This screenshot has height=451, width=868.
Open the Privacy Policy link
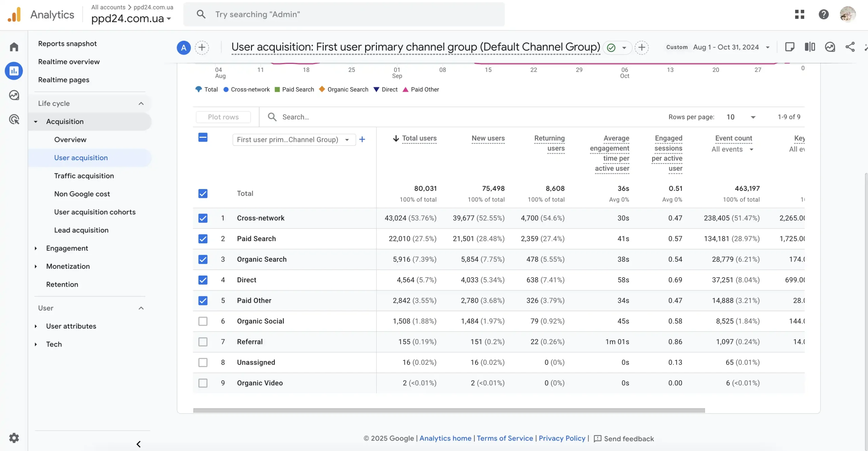pyautogui.click(x=562, y=438)
